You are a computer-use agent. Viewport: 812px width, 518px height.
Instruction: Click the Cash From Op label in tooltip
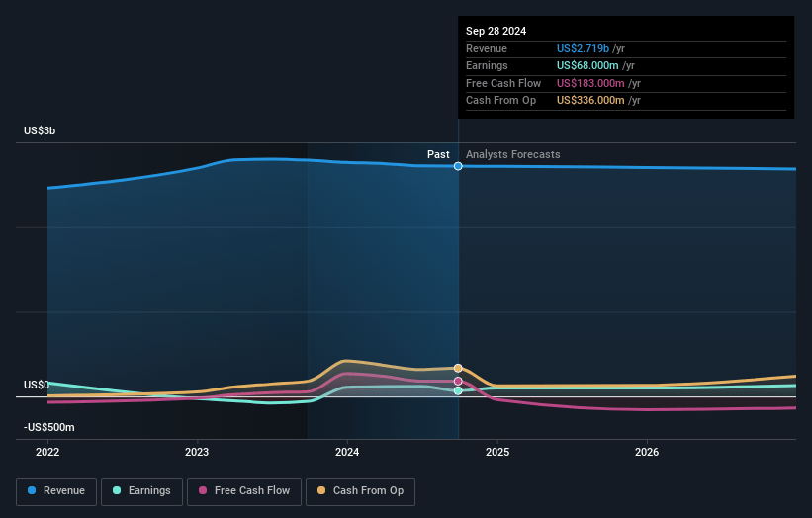tap(500, 101)
